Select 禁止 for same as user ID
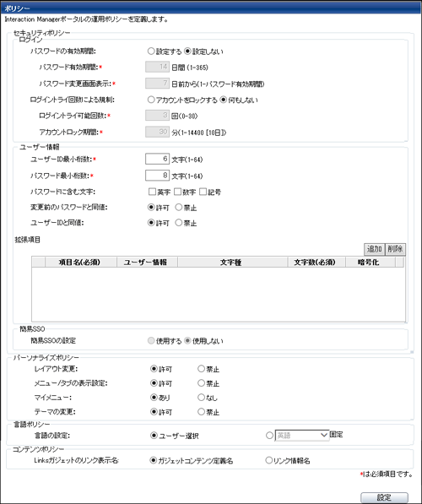This screenshot has height=504, width=422. (179, 223)
